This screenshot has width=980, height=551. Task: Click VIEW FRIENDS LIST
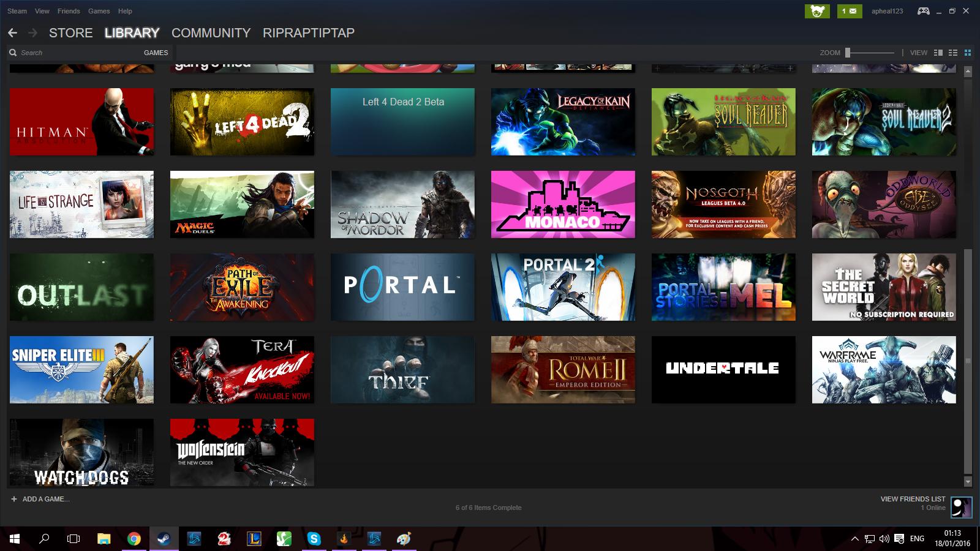point(913,499)
